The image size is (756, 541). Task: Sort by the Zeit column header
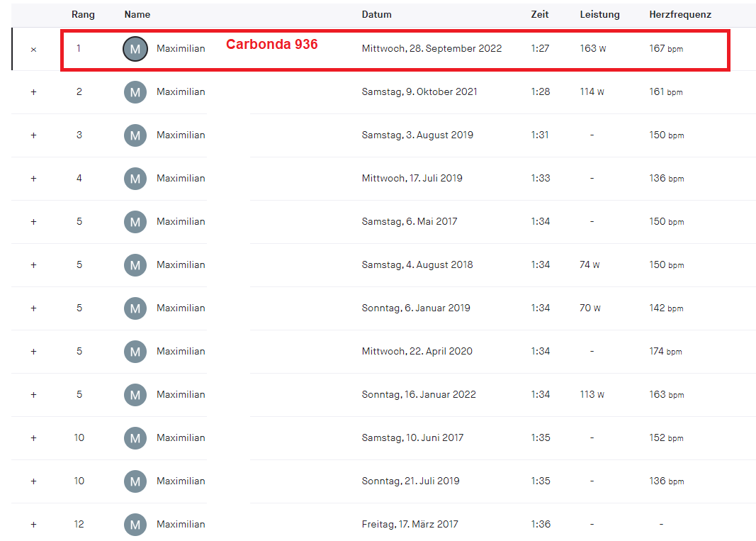[539, 14]
